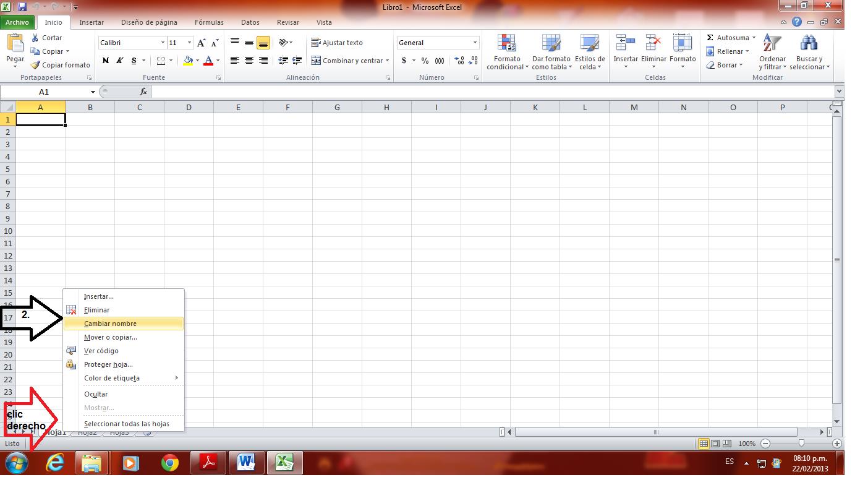
Task: Click the Insertar función fx icon
Action: (x=143, y=91)
